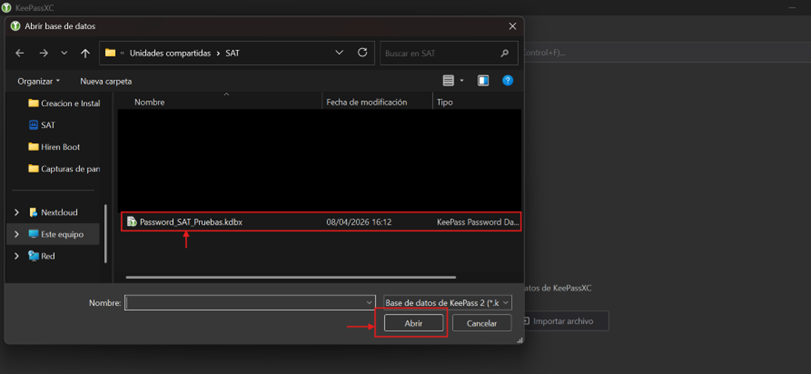Image resolution: width=811 pixels, height=374 pixels.
Task: Select Red in the navigation pane
Action: pyautogui.click(x=42, y=256)
